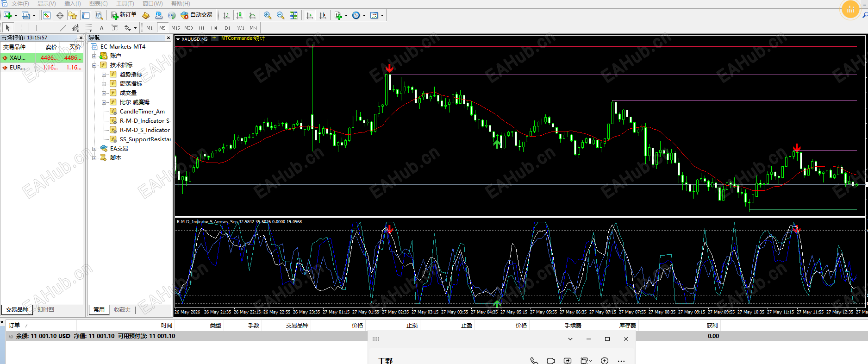Select the EUR... symbol row
Viewport: 868px width, 364px height.
pos(42,68)
